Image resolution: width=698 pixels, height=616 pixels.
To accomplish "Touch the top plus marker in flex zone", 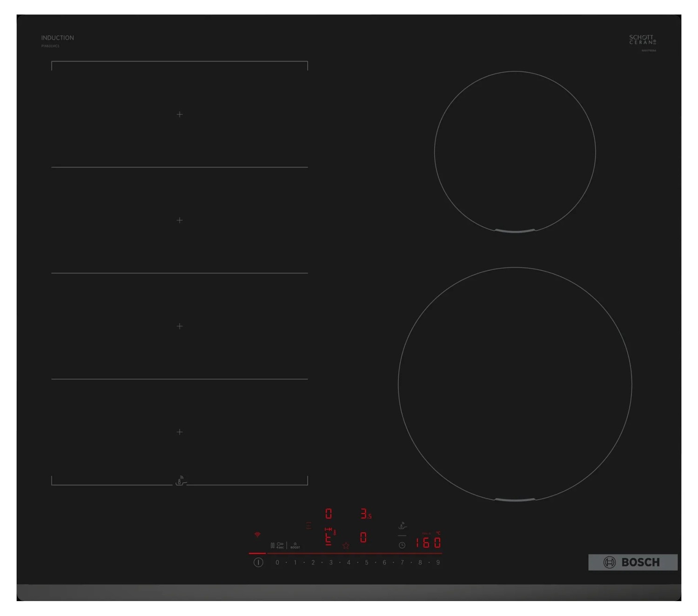I will tap(180, 115).
